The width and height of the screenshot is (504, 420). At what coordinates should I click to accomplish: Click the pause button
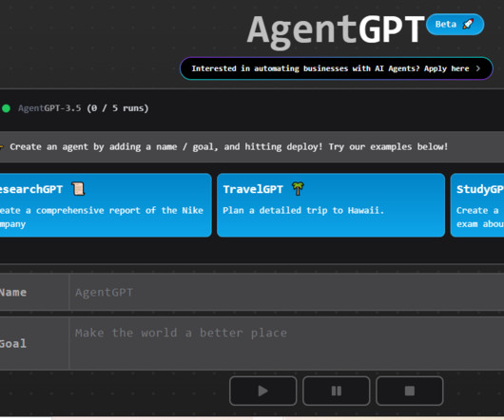[337, 391]
